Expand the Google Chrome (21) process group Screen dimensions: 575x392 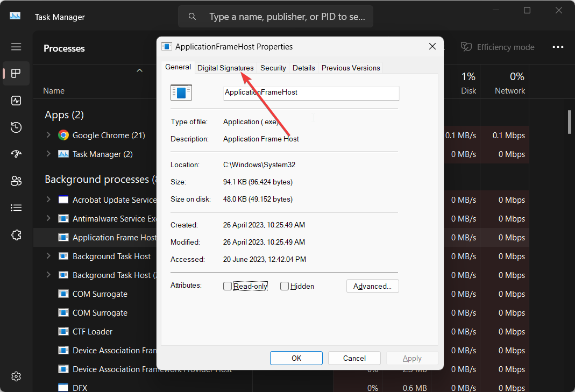click(x=48, y=135)
